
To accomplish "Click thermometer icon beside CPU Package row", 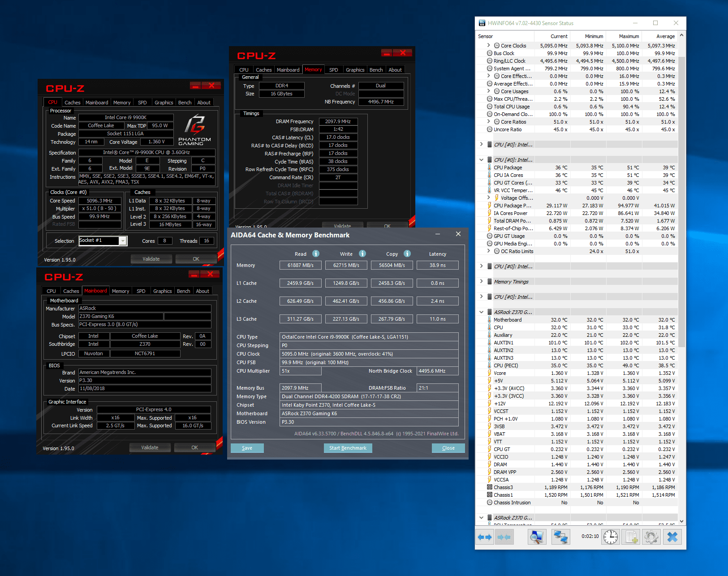I will (490, 168).
